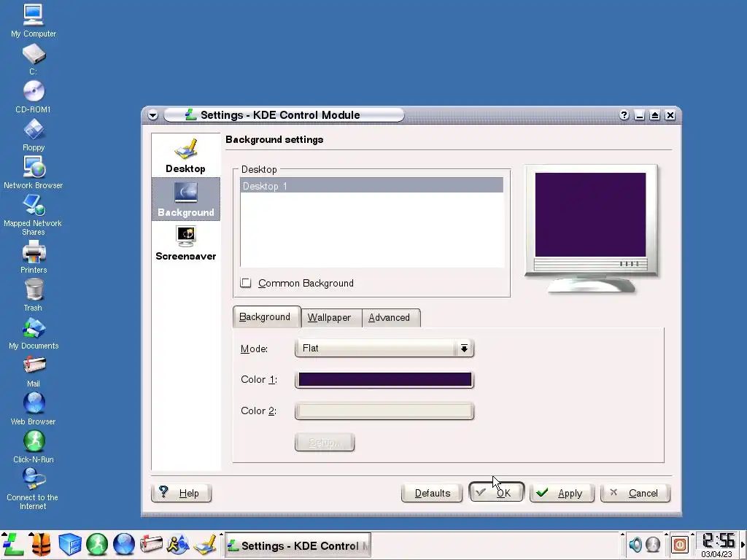Click the question mark title bar button
The width and height of the screenshot is (747, 560).
point(624,115)
